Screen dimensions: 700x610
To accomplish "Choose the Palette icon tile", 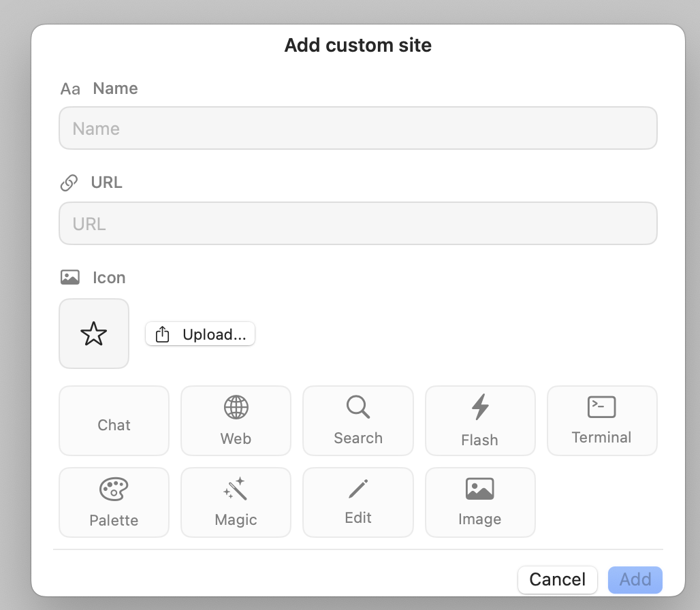I will pyautogui.click(x=114, y=502).
